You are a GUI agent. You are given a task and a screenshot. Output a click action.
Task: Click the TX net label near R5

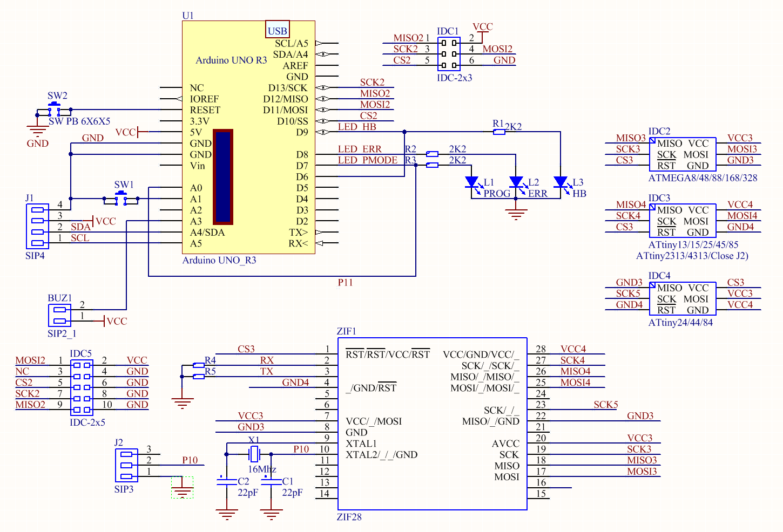[x=267, y=371]
